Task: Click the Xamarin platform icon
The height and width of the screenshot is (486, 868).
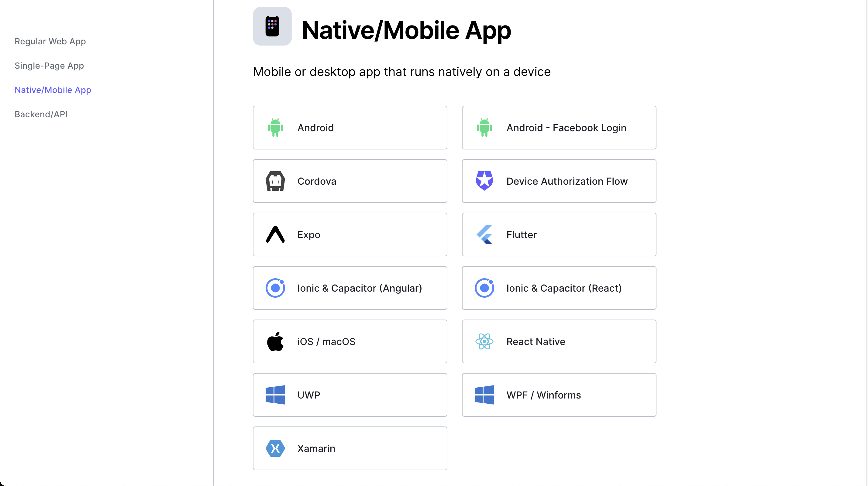Action: coord(275,448)
